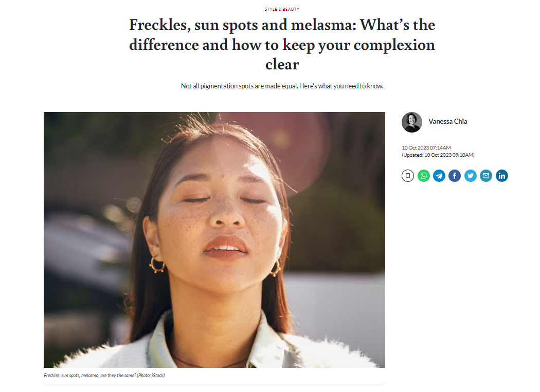Share the article on LinkedIn
This screenshot has width=540, height=392.
click(x=502, y=176)
